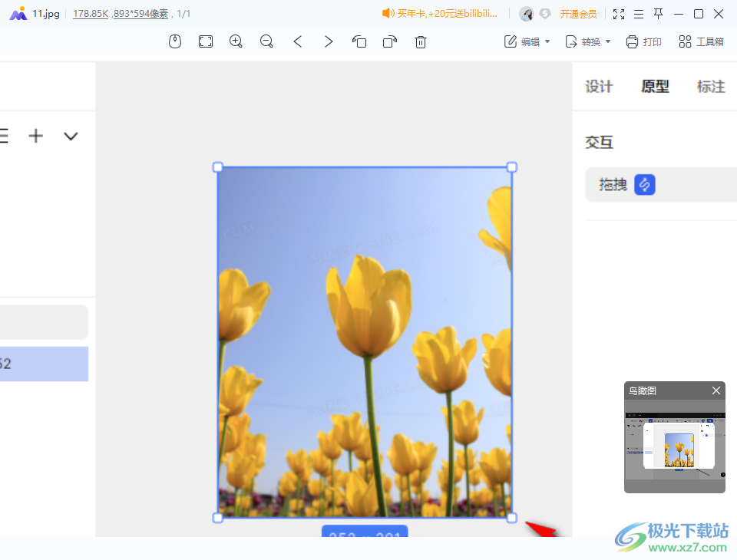Click the zoom out magnifier icon
The image size is (737, 560).
click(x=267, y=42)
